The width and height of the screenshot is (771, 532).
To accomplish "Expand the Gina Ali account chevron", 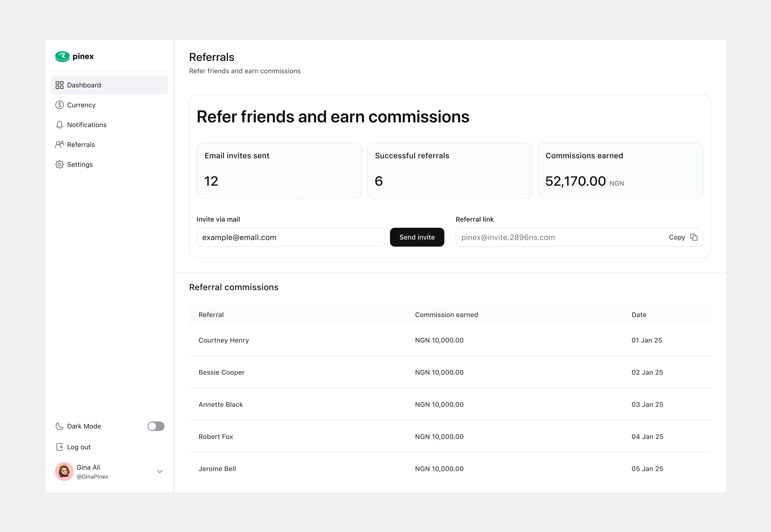I will [160, 471].
